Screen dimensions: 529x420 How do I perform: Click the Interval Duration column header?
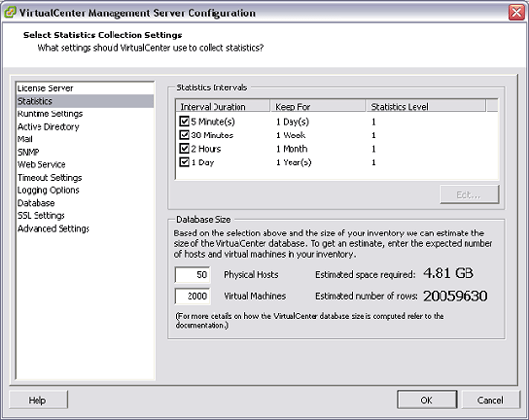tap(223, 107)
